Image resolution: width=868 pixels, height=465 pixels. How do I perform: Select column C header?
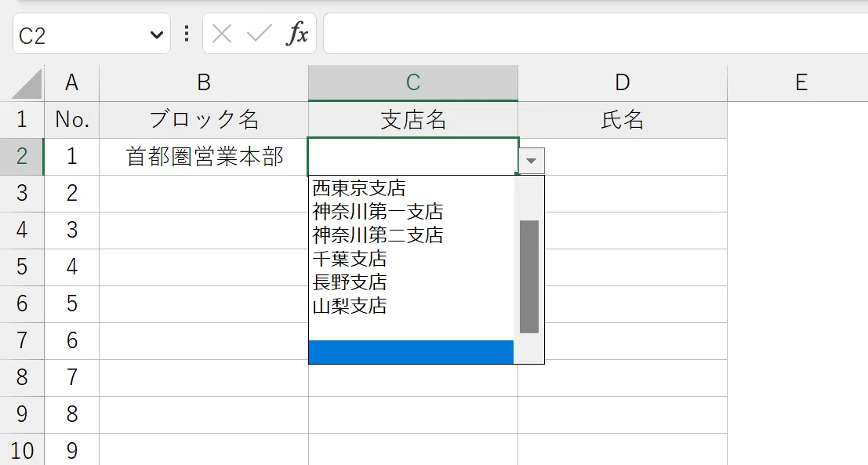point(413,83)
